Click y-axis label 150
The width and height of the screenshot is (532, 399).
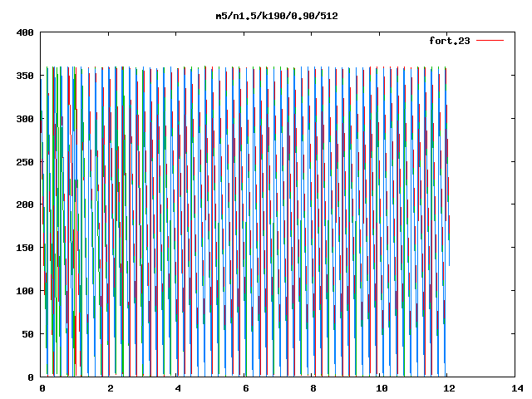(25, 248)
